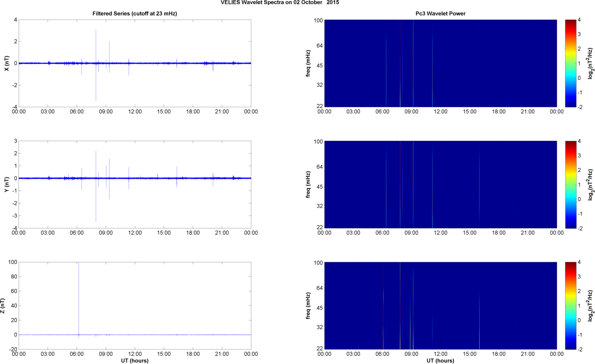Click the log2(nT²/Hz) label of the top colorbar
Screen dimensions: 595x364
(x=591, y=63)
